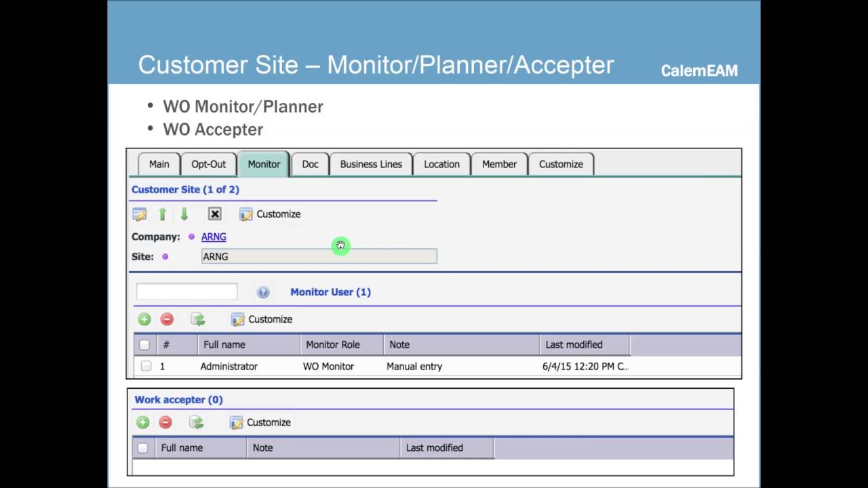Add a Work accepter with the green plus
Viewport: 868px width, 488px height.
pos(142,422)
